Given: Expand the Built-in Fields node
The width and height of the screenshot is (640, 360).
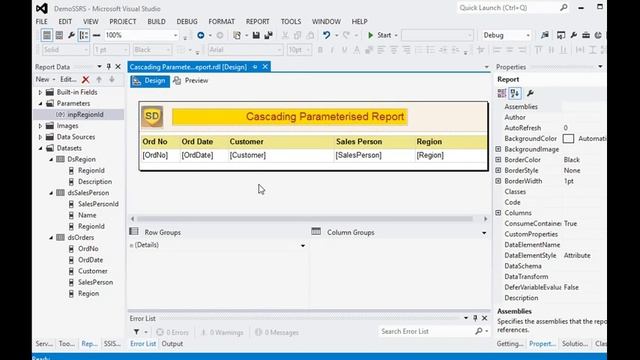Looking at the screenshot, I should 40,92.
